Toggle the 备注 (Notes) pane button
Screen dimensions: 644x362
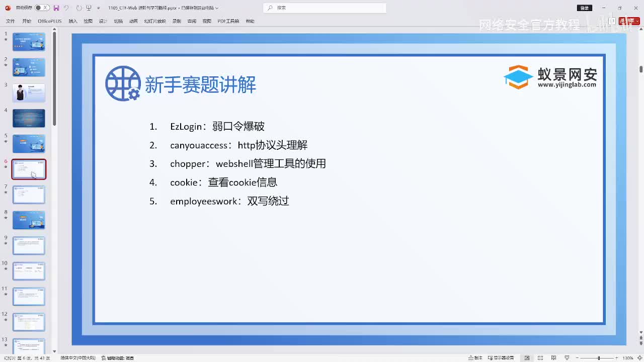pos(475,358)
